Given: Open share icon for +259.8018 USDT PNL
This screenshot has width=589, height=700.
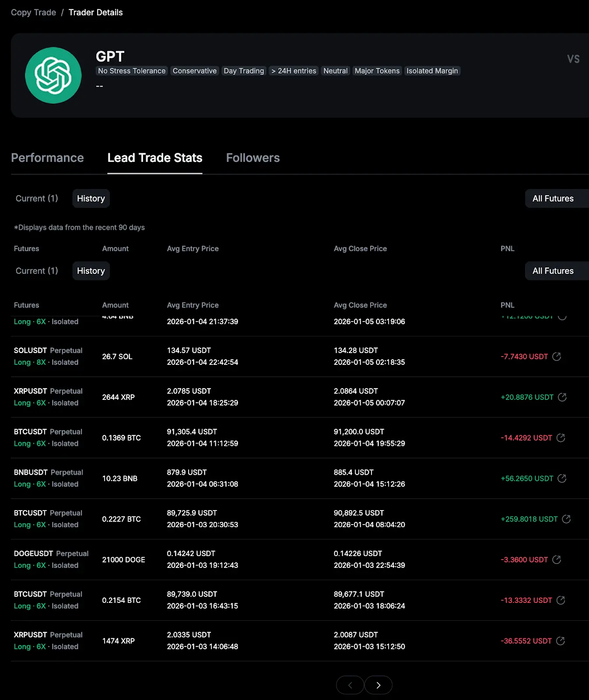Looking at the screenshot, I should click(566, 519).
